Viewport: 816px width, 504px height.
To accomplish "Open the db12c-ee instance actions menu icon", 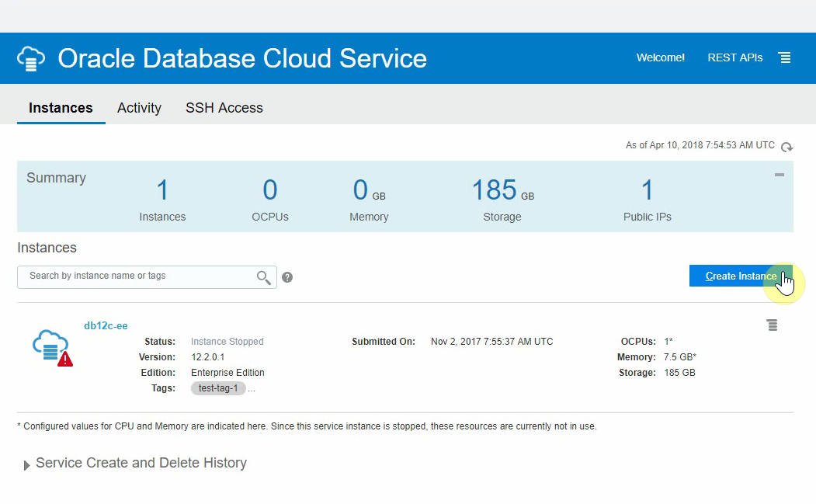I will click(773, 325).
